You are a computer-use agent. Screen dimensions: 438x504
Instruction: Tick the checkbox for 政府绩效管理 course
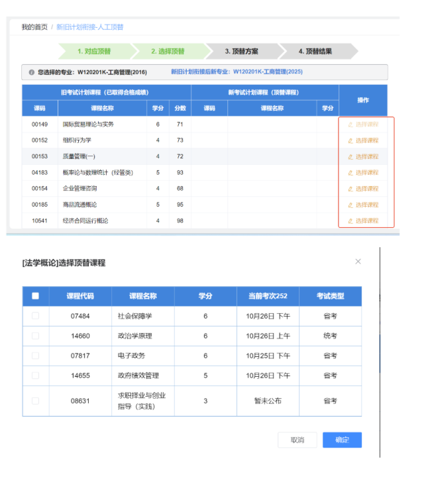[x=36, y=376]
